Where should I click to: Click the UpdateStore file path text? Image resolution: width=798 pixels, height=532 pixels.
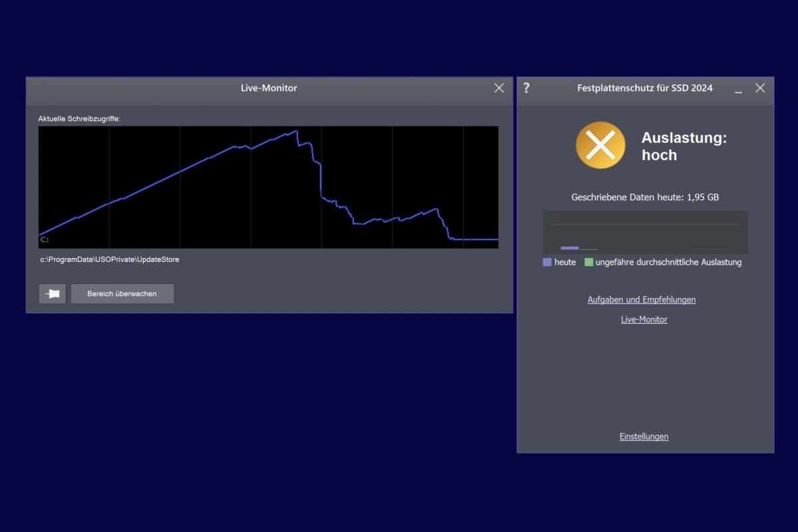tap(110, 259)
